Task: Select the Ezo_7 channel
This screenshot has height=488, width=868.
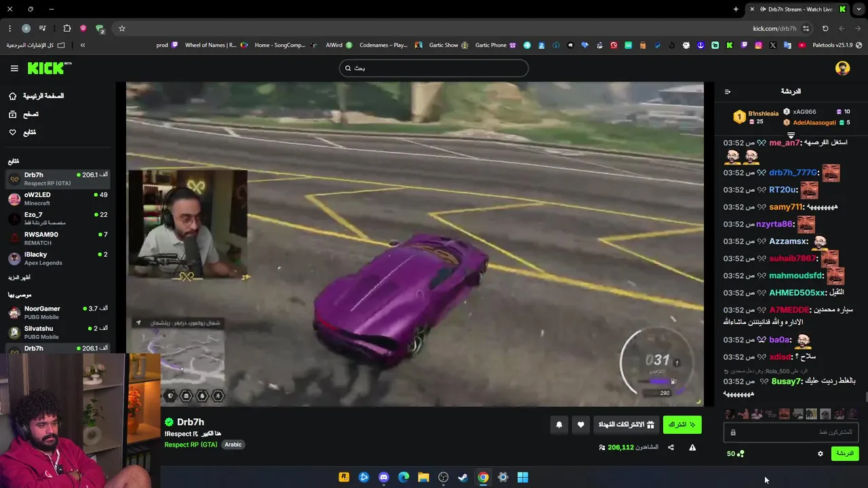Action: click(x=58, y=218)
